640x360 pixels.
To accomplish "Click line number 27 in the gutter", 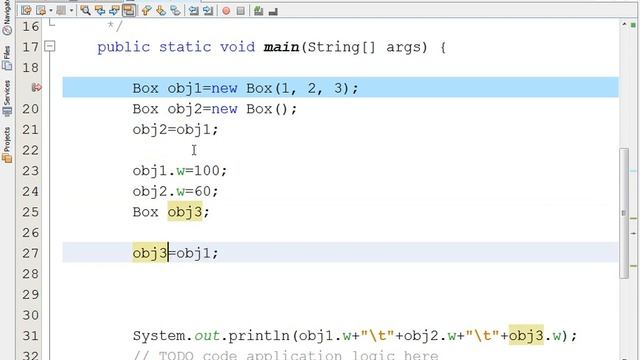I will click(x=31, y=253).
